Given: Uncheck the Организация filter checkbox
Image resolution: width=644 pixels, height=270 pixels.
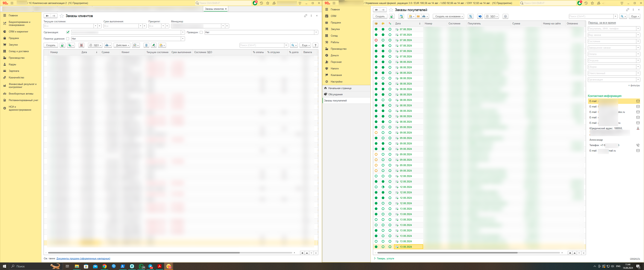Looking at the screenshot, I should tap(68, 32).
